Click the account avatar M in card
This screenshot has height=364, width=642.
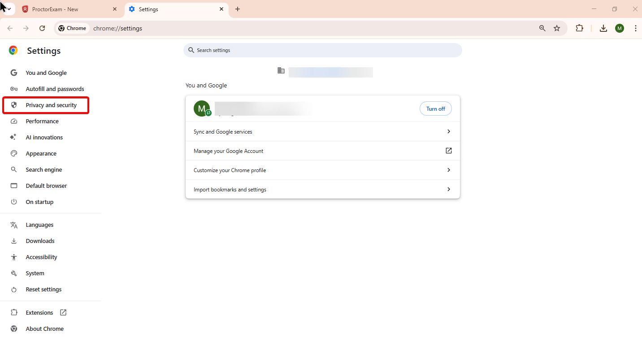point(202,108)
